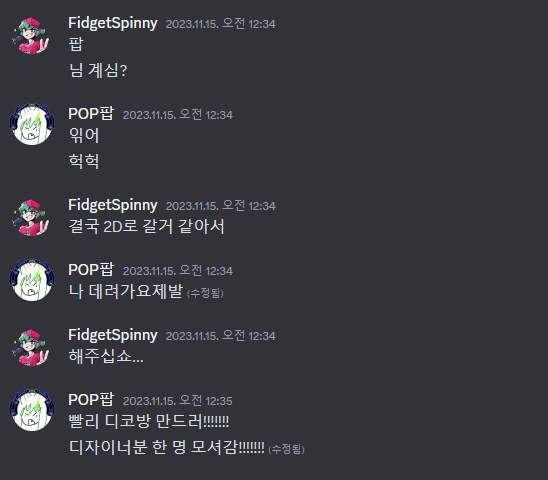Click the FidgetSpinny username above 해주십쇼...
This screenshot has width=548, height=480.
[x=113, y=335]
